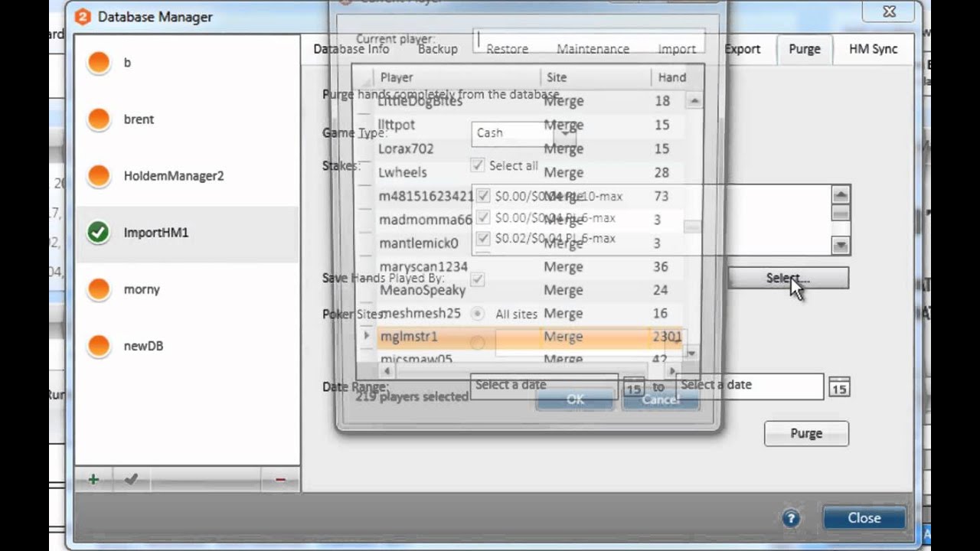Click the Current player text field
Viewport: 980px width, 551px height.
pyautogui.click(x=588, y=40)
